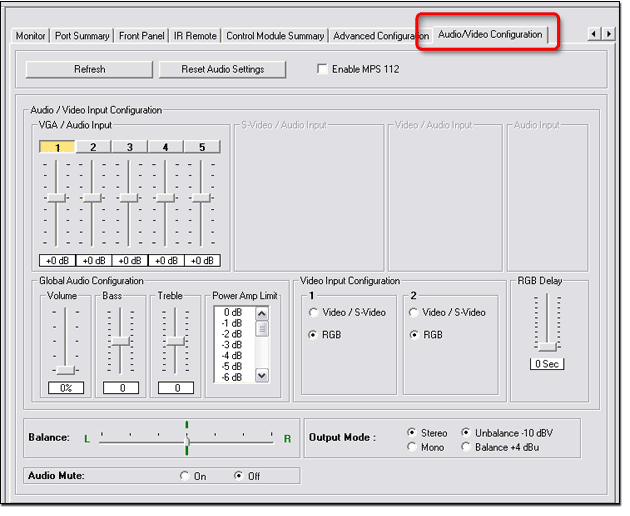The width and height of the screenshot is (630, 516).
Task: Turn Audio Mute on
Action: [x=184, y=476]
